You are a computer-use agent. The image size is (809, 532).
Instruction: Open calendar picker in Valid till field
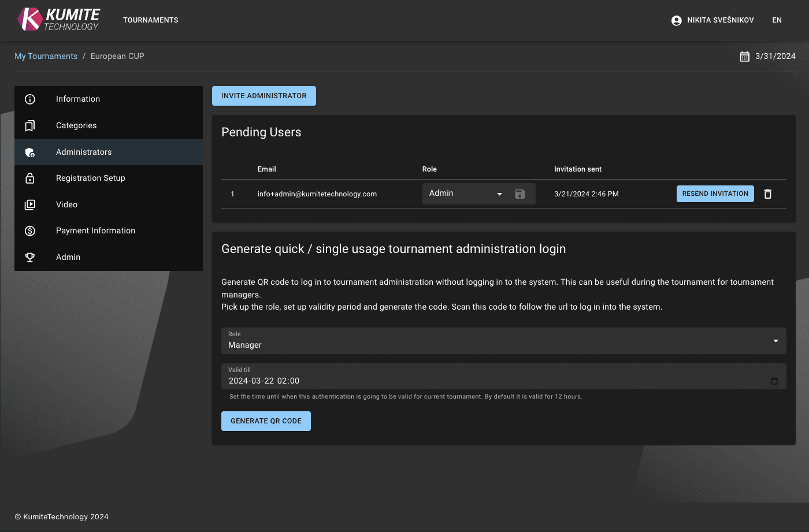pyautogui.click(x=774, y=381)
